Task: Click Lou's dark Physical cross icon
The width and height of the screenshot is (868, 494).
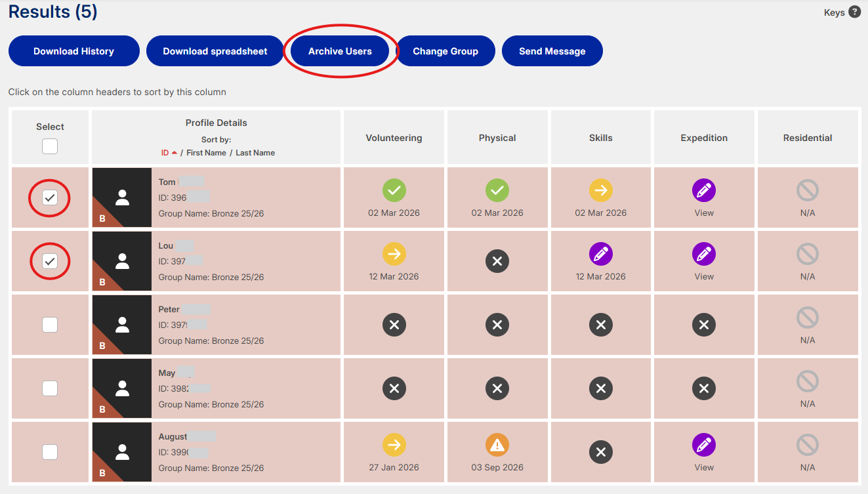Action: [x=497, y=261]
